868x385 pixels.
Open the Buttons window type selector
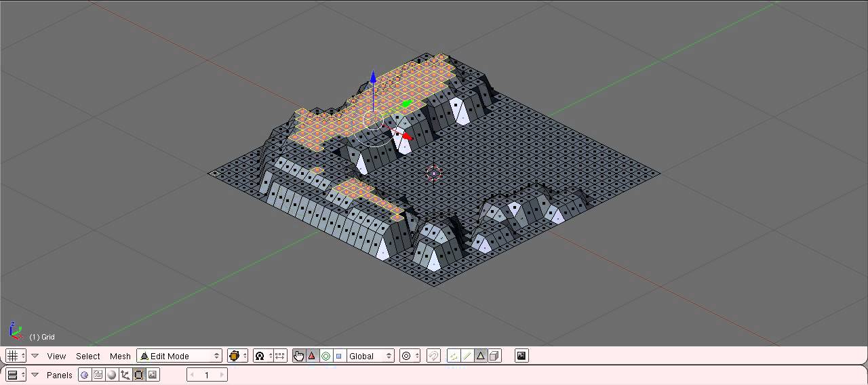tap(16, 375)
